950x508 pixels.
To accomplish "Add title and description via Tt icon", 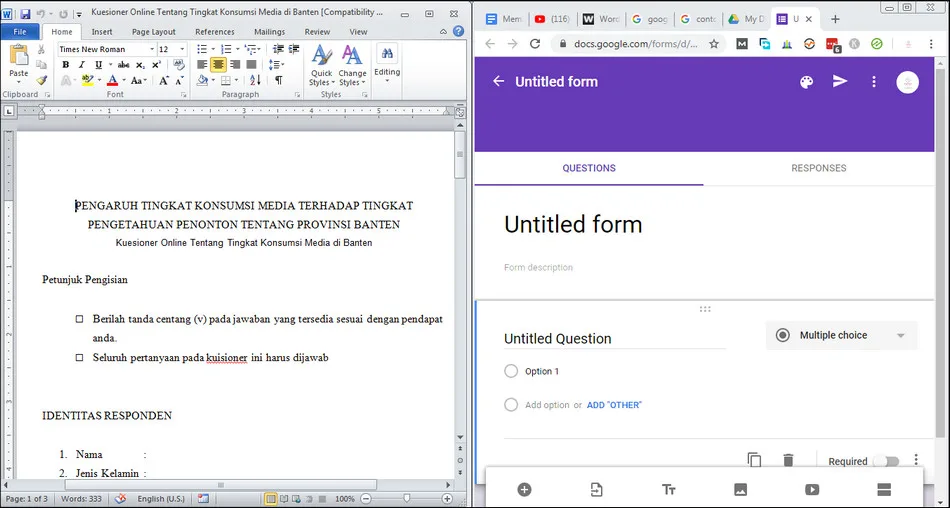I will pos(668,490).
